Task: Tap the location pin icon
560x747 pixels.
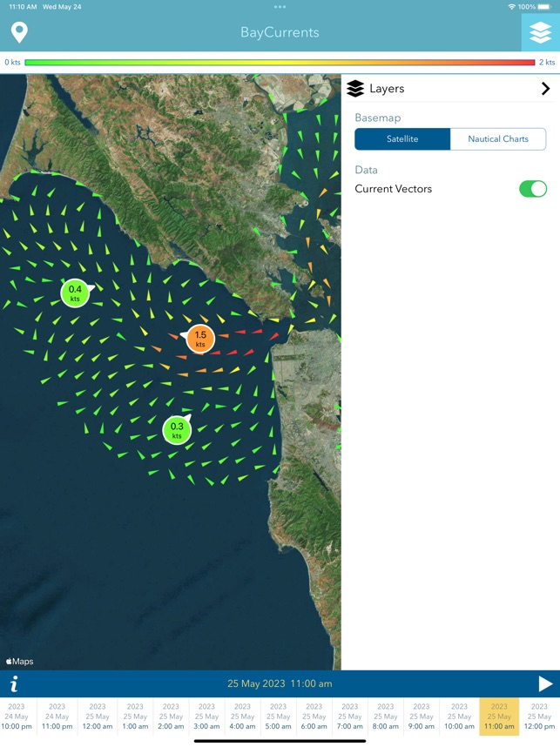Action: click(x=19, y=33)
